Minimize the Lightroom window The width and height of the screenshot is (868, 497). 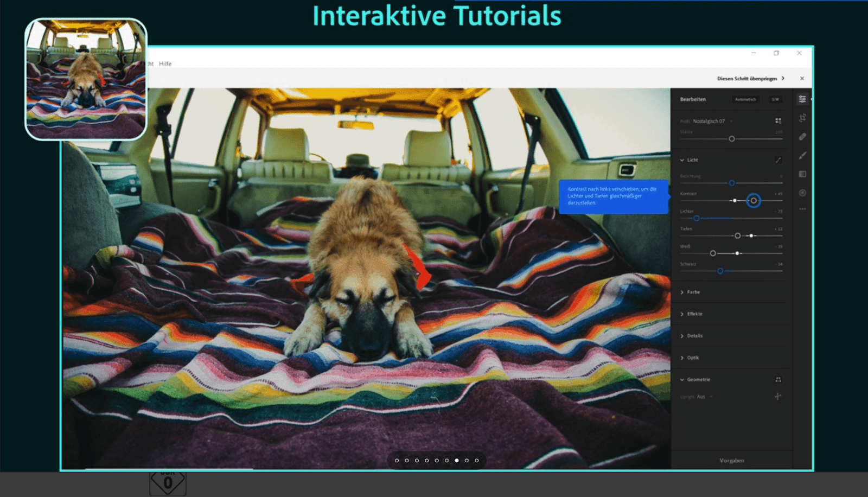754,53
